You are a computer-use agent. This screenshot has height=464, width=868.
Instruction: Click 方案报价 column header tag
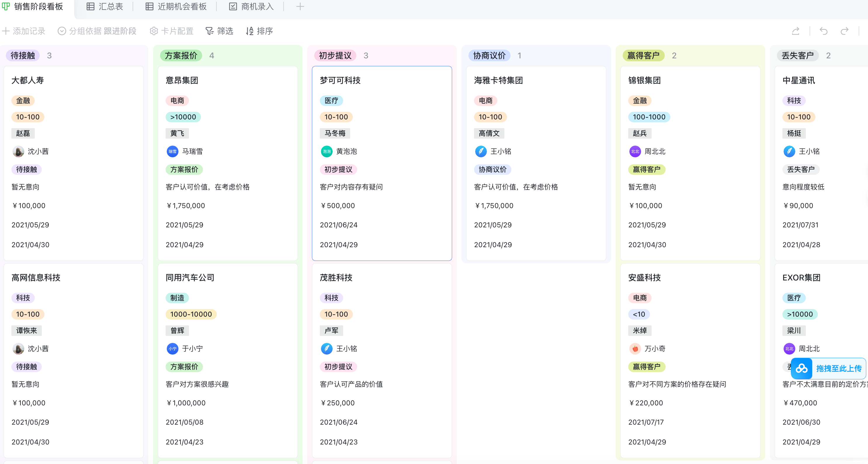181,55
